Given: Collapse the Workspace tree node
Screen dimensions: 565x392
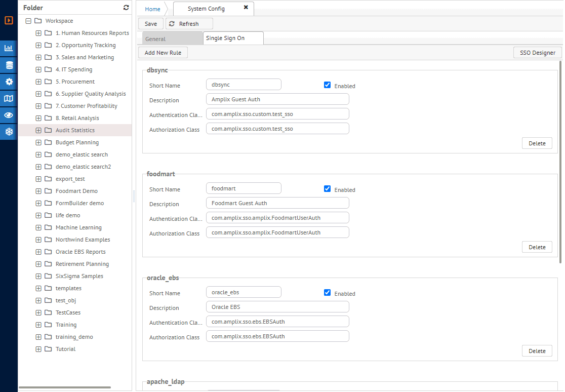Looking at the screenshot, I should pyautogui.click(x=28, y=21).
